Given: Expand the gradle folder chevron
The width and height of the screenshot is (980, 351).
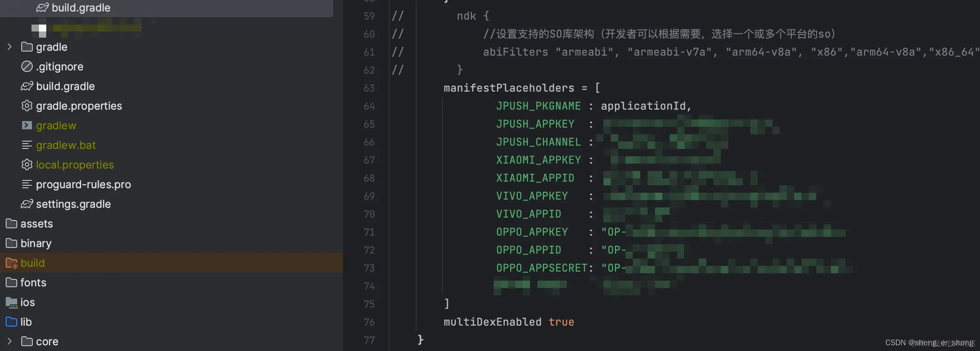Looking at the screenshot, I should coord(10,47).
